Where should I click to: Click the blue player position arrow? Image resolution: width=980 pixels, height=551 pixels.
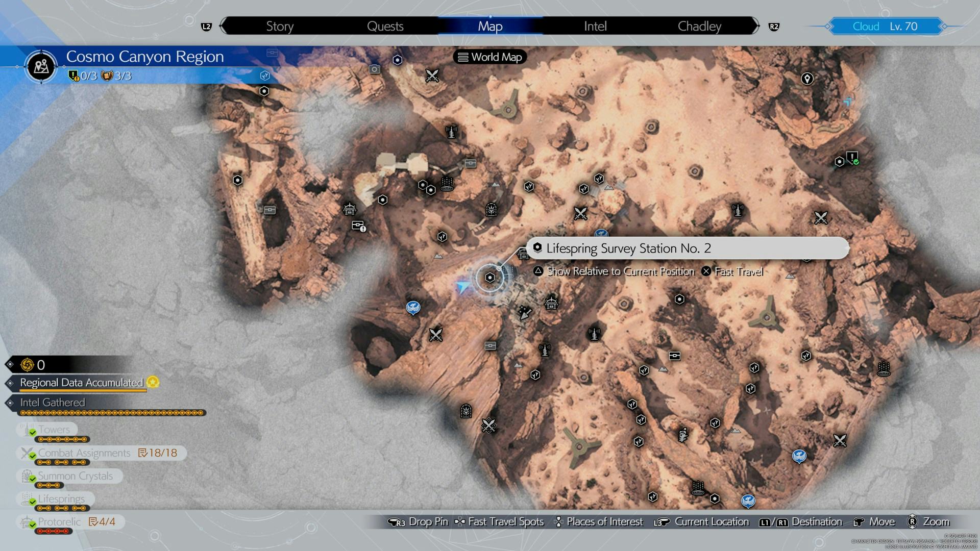click(463, 287)
